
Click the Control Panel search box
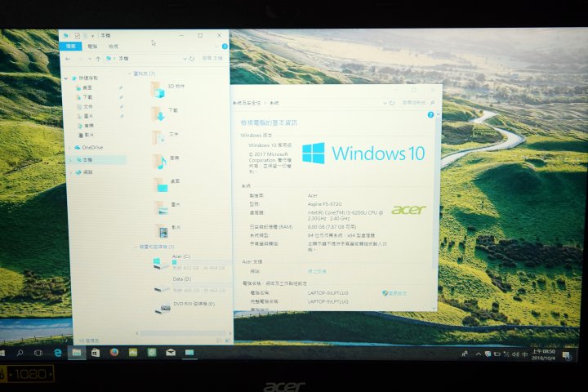pyautogui.click(x=418, y=102)
